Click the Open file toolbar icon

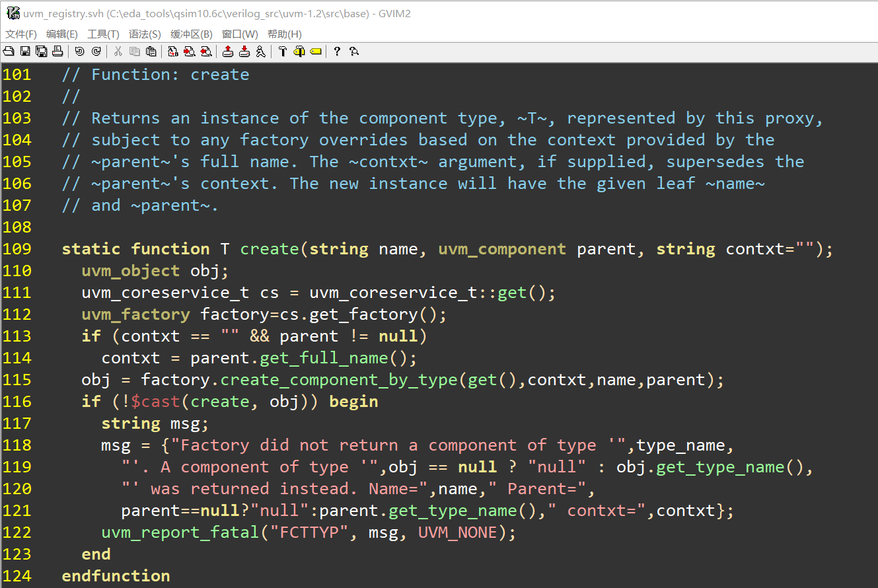point(8,52)
